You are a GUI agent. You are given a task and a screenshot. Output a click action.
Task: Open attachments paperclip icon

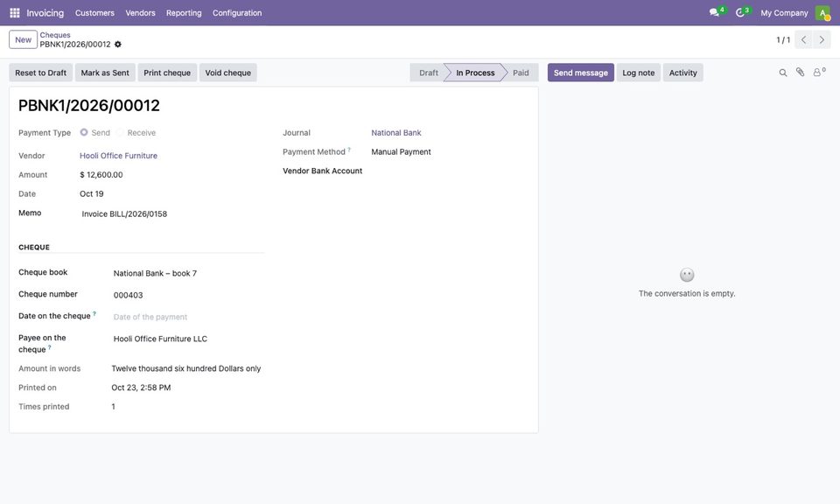(800, 73)
